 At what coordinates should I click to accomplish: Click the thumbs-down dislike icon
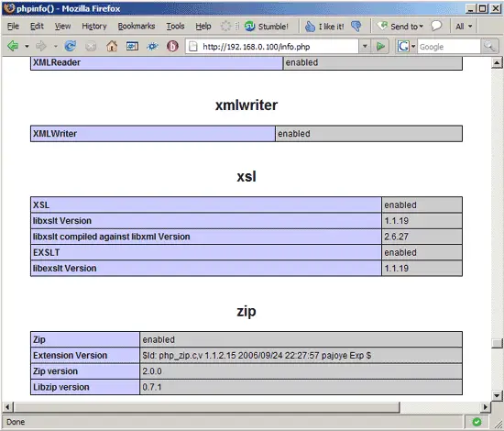point(356,27)
